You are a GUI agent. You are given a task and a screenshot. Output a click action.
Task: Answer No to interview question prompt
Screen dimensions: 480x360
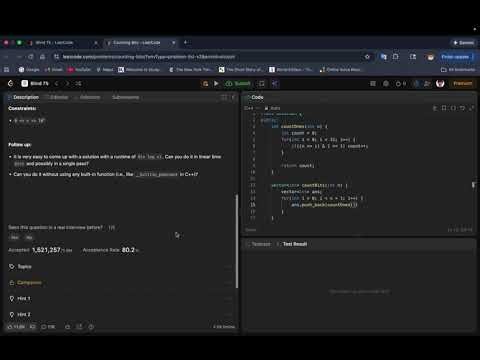pos(29,238)
